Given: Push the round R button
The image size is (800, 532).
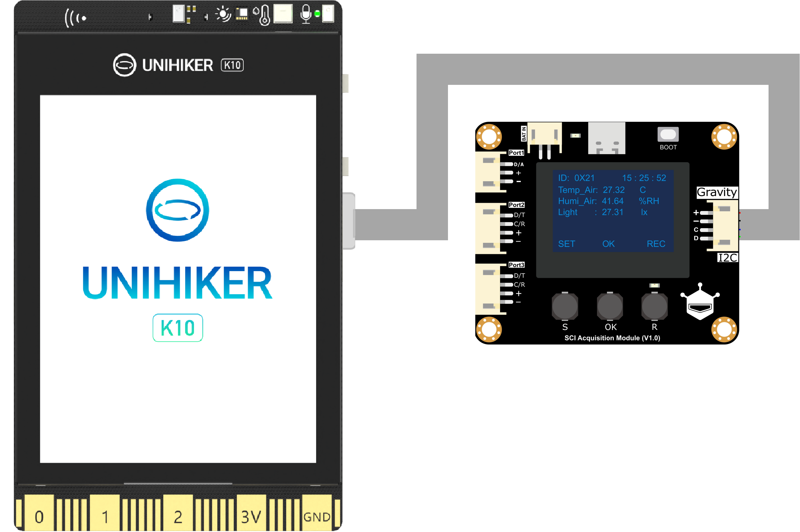Looking at the screenshot, I should pos(654,306).
